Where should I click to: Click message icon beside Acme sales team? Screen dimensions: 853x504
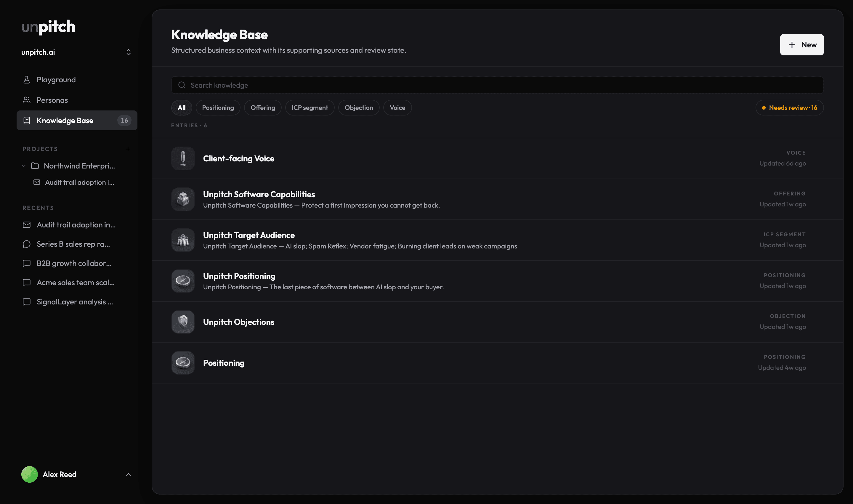coord(26,282)
